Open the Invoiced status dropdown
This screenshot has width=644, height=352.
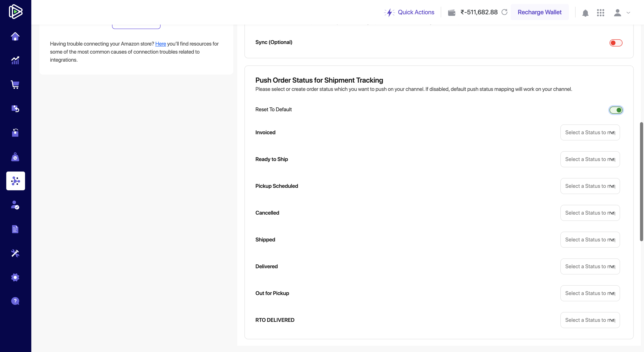coord(590,133)
